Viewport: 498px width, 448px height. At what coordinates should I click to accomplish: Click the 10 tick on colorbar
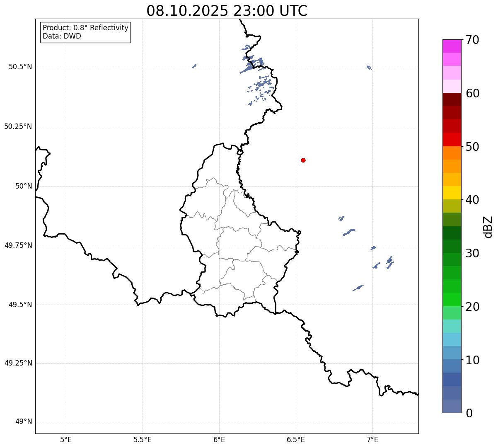472,360
